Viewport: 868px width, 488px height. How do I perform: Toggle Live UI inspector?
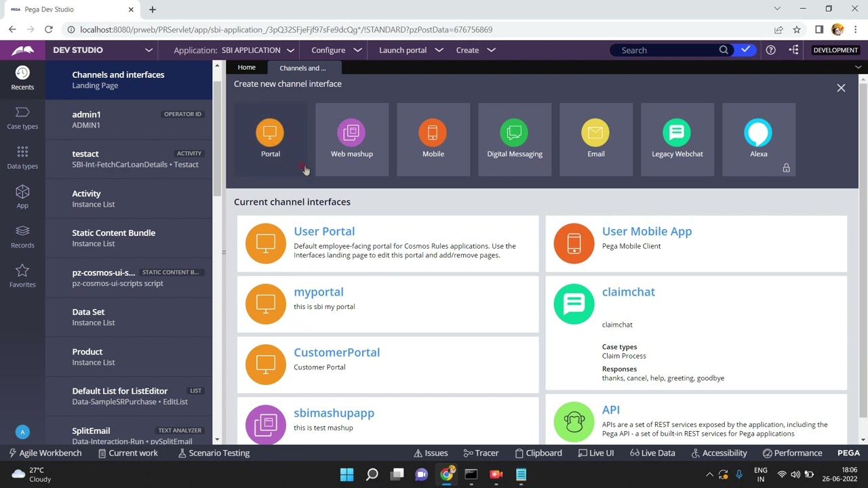pyautogui.click(x=595, y=453)
